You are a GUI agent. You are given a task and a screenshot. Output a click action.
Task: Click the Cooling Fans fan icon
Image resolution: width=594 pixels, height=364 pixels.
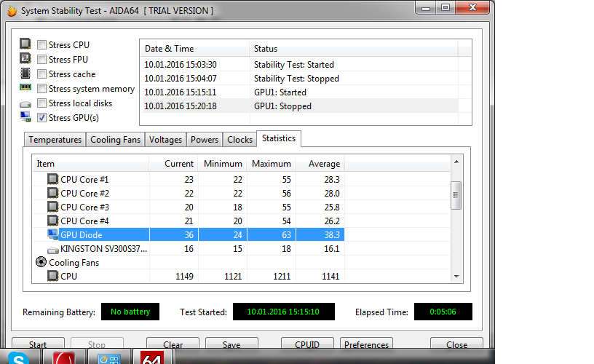pos(41,262)
